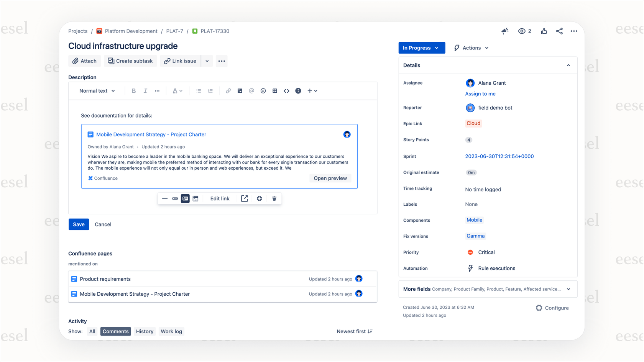Switch the Confluence card to embed display
This screenshot has height=362, width=644.
(195, 198)
